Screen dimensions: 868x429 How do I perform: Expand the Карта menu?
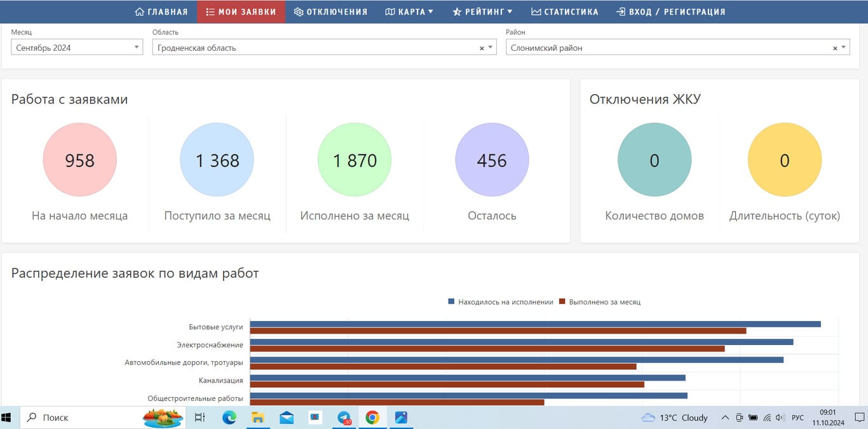coord(409,11)
